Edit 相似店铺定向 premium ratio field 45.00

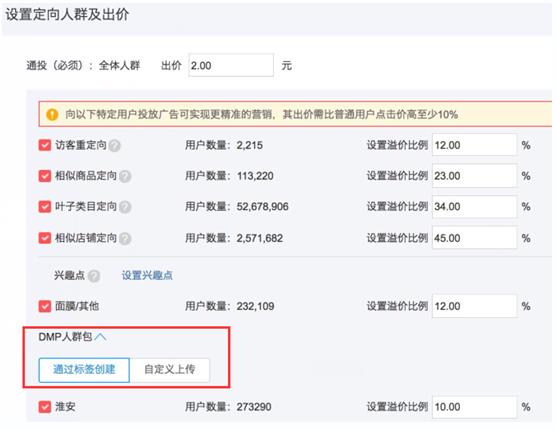474,238
